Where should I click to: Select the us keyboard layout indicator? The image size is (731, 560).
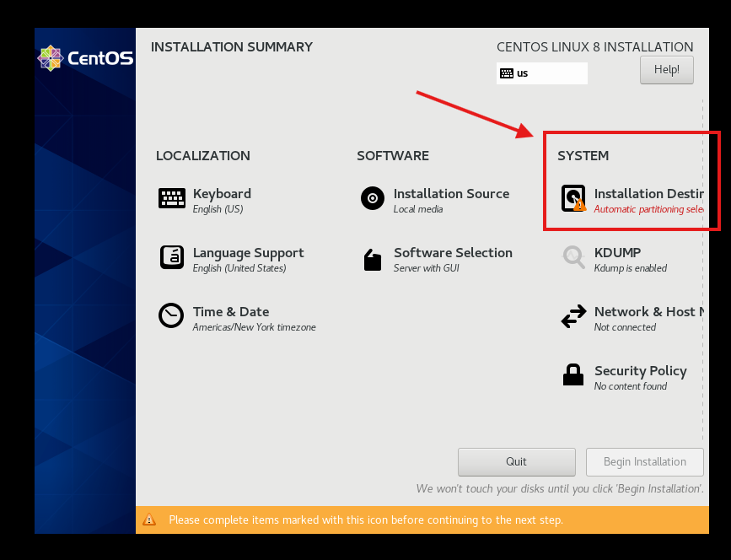[542, 73]
